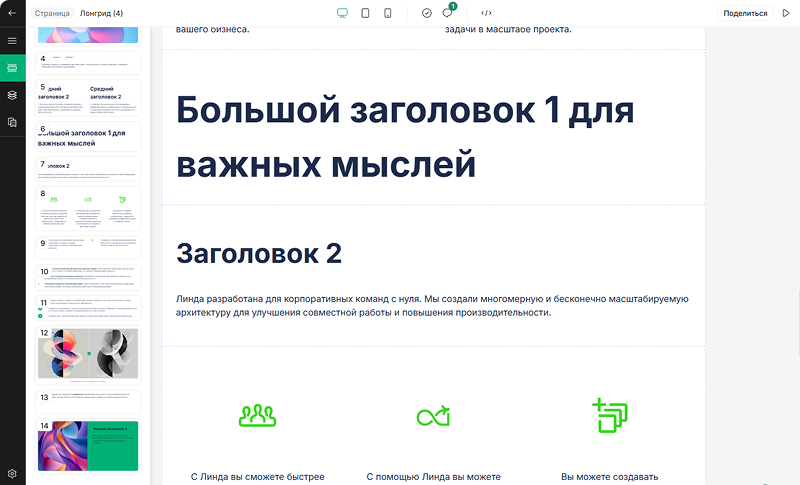The width and height of the screenshot is (800, 485).
Task: Click the checkmark status icon
Action: (427, 13)
